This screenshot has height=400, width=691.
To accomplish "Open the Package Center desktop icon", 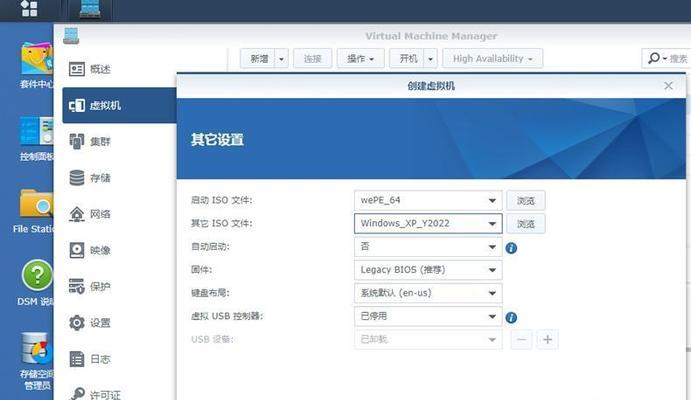I will [x=37, y=59].
